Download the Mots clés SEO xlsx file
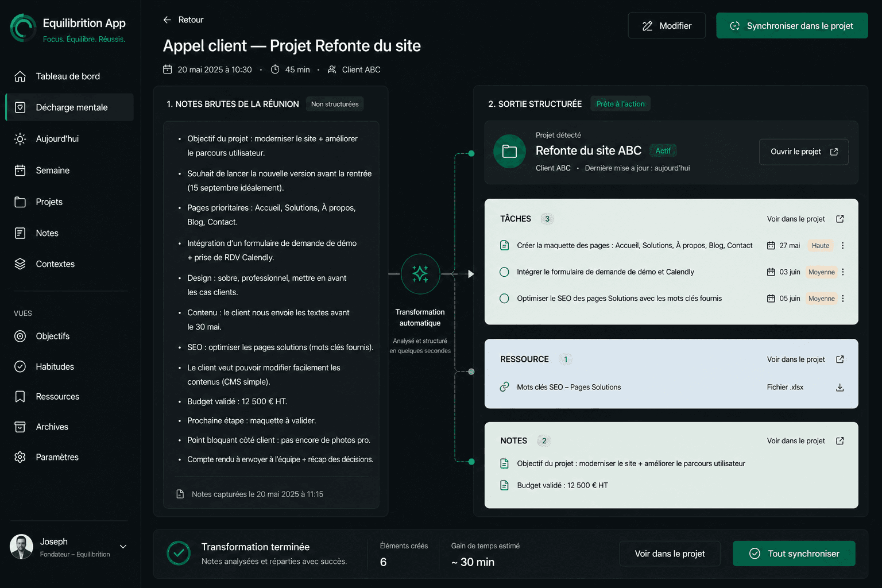Screen dimensions: 882x588 click(x=840, y=388)
